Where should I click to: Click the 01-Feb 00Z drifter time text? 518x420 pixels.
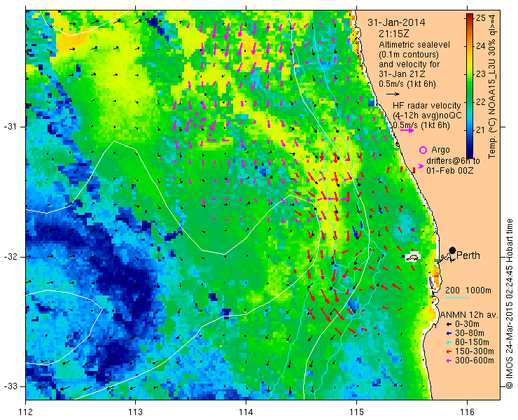click(449, 171)
